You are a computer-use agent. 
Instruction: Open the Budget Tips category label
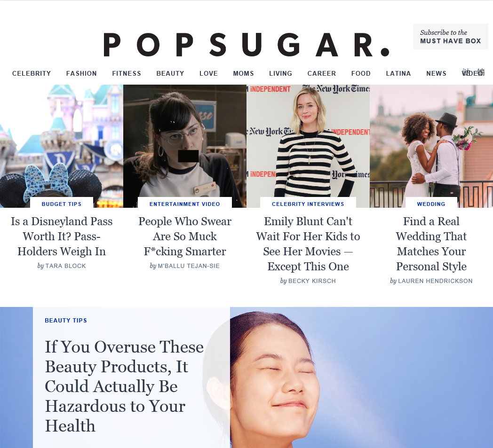pos(62,204)
